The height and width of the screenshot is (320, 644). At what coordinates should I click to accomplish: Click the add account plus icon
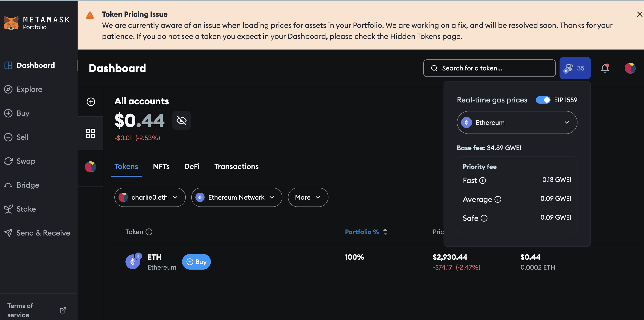(x=91, y=102)
